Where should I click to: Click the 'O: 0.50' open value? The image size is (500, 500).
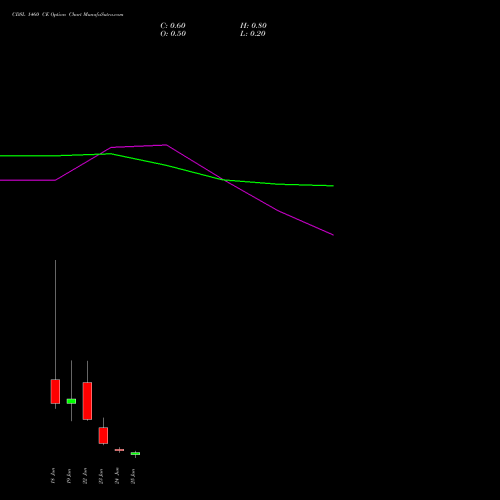click(173, 34)
